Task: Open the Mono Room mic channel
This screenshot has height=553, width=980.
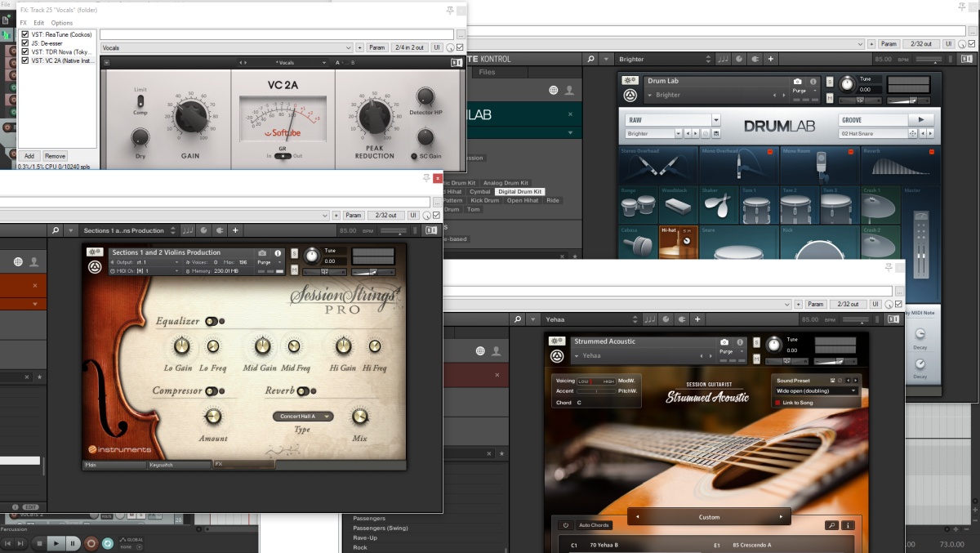Action: 820,165
